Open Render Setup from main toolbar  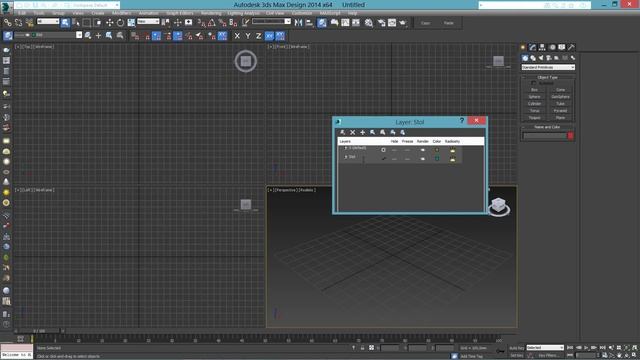(x=381, y=23)
